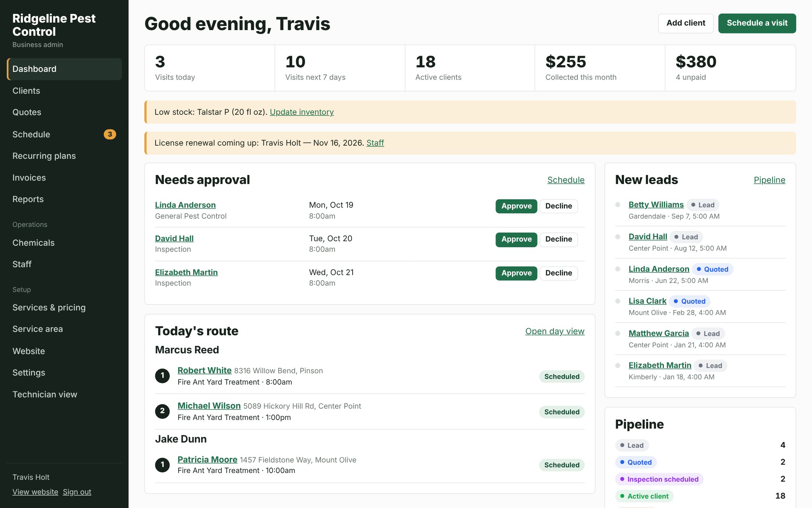Open Schedule in the sidebar navigation
This screenshot has height=508, width=812.
tap(64, 134)
